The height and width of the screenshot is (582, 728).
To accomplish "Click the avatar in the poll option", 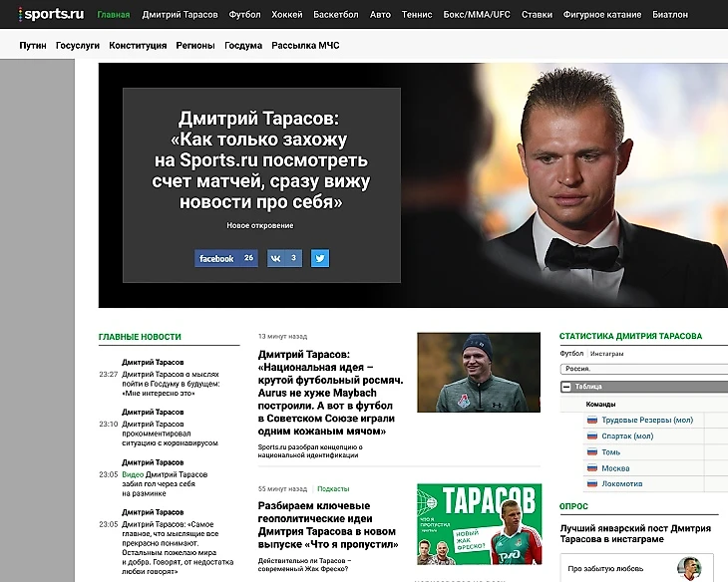I will click(x=688, y=569).
